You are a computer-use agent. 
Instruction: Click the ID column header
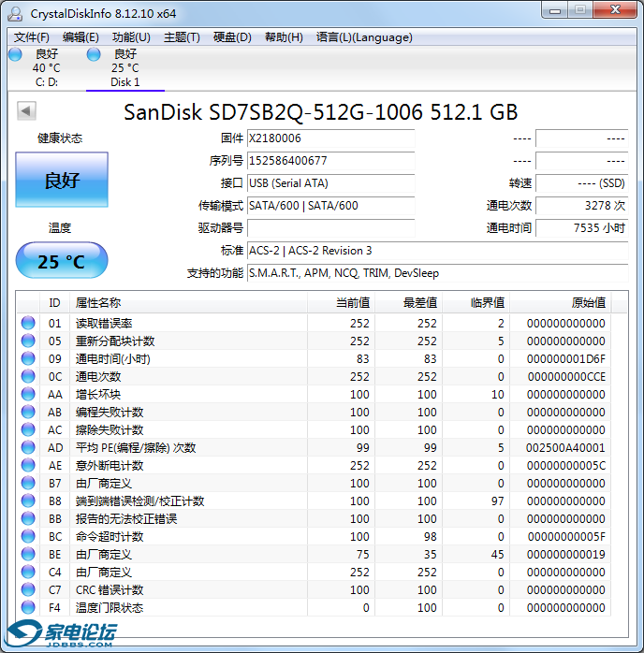point(54,303)
